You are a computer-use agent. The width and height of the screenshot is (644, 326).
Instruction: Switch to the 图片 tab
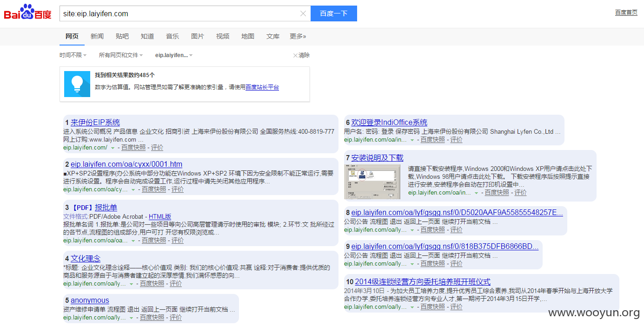(198, 36)
